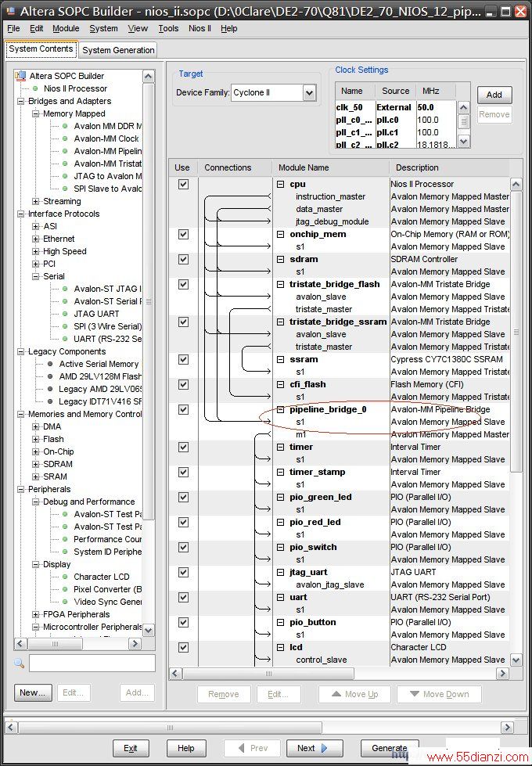Click the green dot beside JTAG UART
This screenshot has height=766, width=532.
(65, 314)
